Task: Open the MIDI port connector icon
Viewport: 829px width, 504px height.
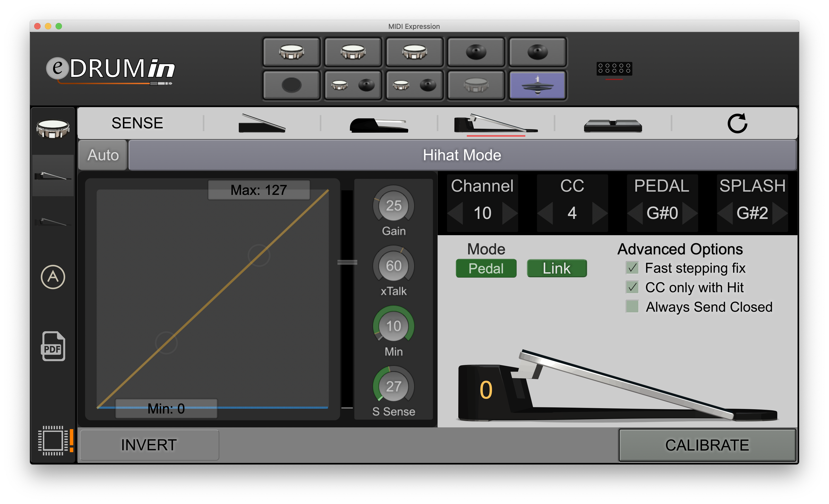Action: tap(614, 69)
